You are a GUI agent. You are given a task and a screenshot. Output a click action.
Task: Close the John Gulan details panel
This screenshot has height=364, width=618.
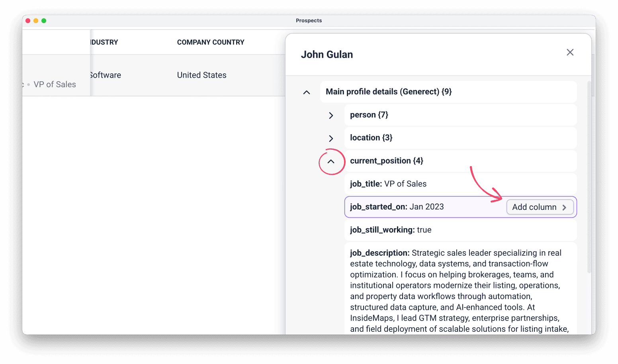point(570,53)
